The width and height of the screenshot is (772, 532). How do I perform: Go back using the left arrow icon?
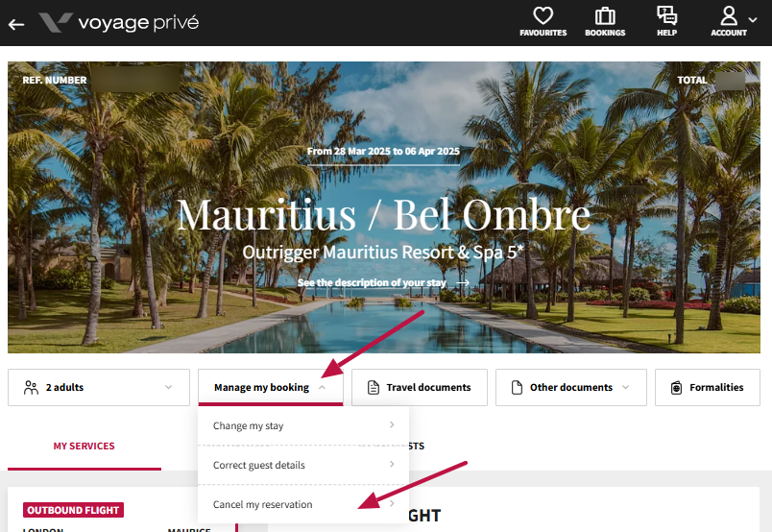[x=16, y=24]
